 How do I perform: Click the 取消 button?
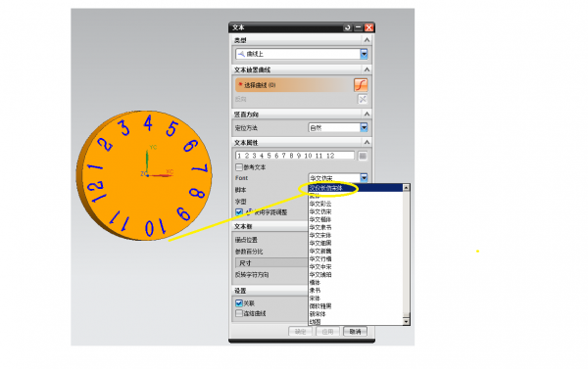(x=355, y=332)
